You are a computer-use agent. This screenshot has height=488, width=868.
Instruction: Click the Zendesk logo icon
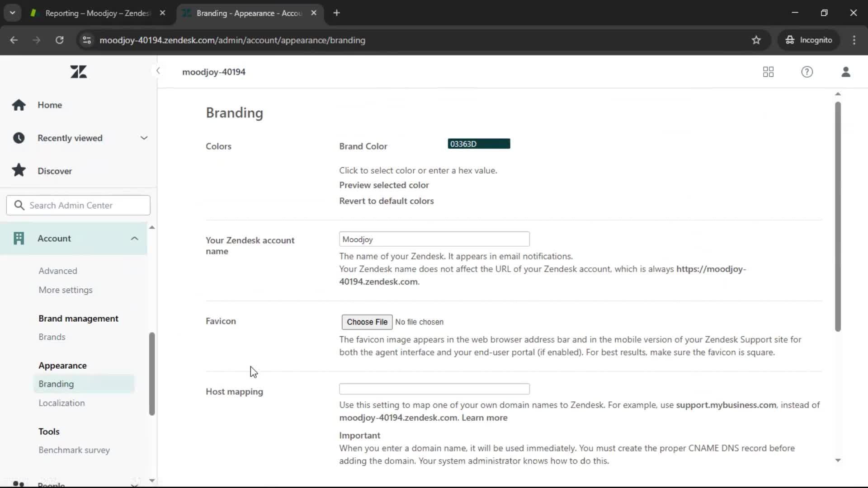tap(79, 71)
